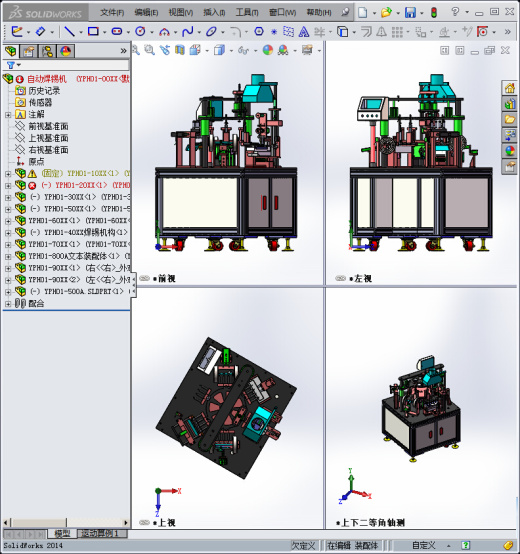The width and height of the screenshot is (520, 554).
Task: Expand the 注解 annotations tree node
Action: (8, 115)
